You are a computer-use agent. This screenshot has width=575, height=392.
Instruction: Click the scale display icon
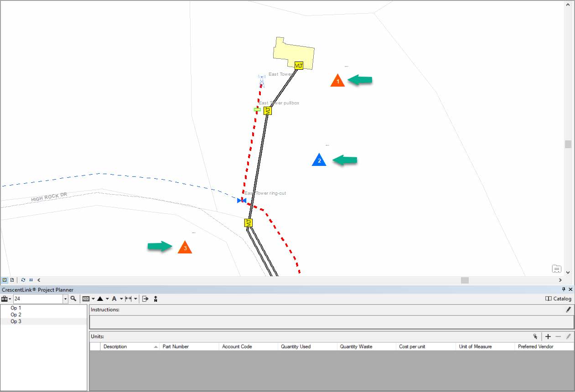point(86,299)
